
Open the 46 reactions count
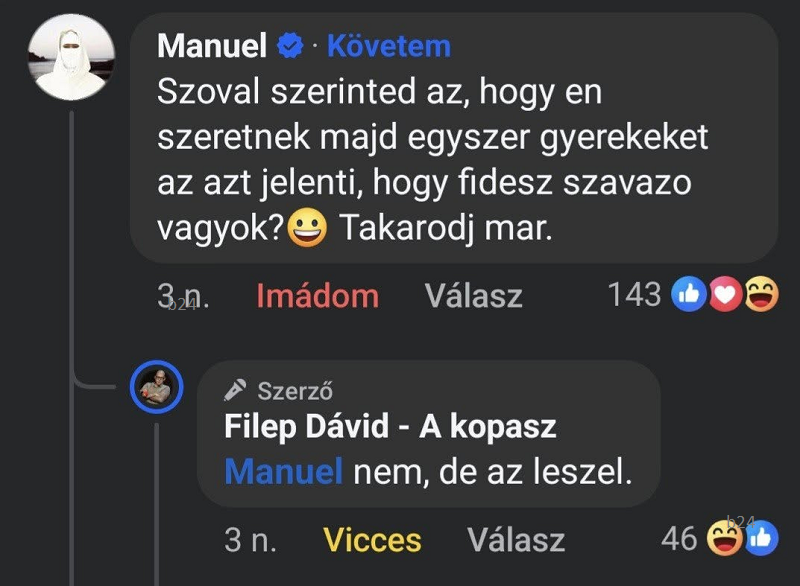click(x=679, y=540)
